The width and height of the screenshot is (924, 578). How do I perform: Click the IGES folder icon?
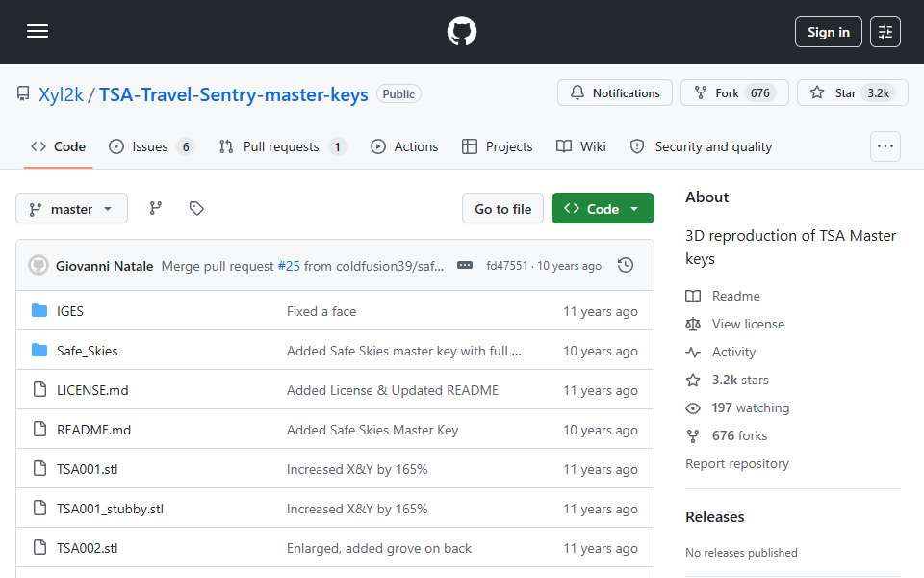(x=39, y=310)
